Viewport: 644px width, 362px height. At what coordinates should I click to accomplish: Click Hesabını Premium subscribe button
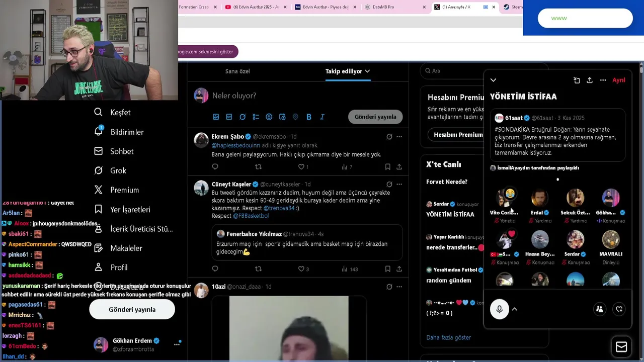[x=456, y=135]
